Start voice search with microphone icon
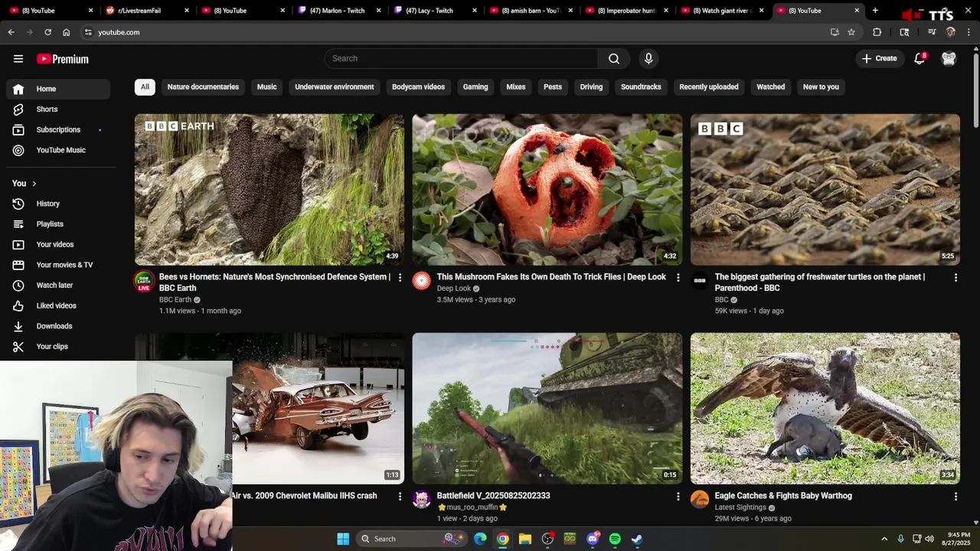 [x=648, y=58]
